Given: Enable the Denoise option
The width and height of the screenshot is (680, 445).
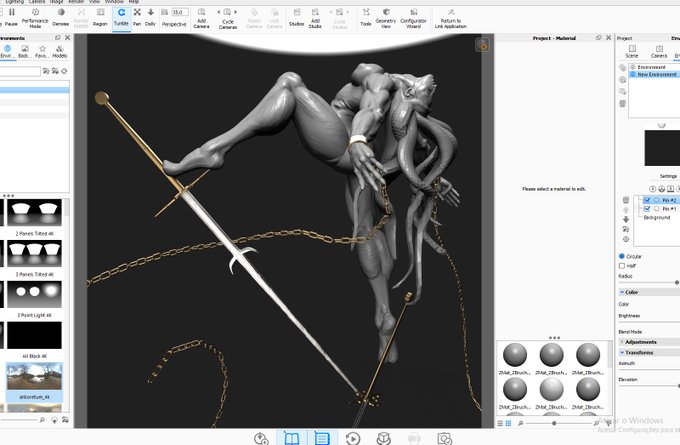Looking at the screenshot, I should point(61,17).
